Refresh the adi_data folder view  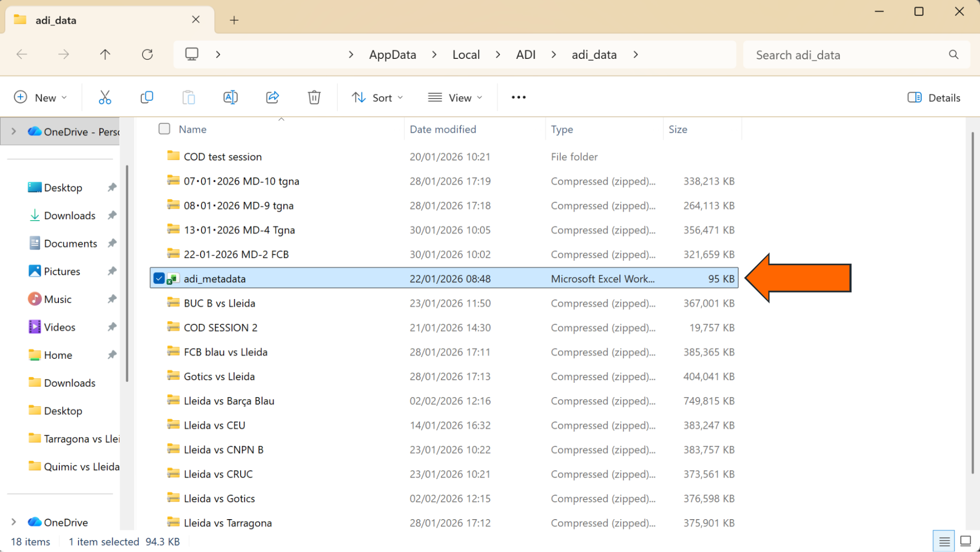coord(147,54)
